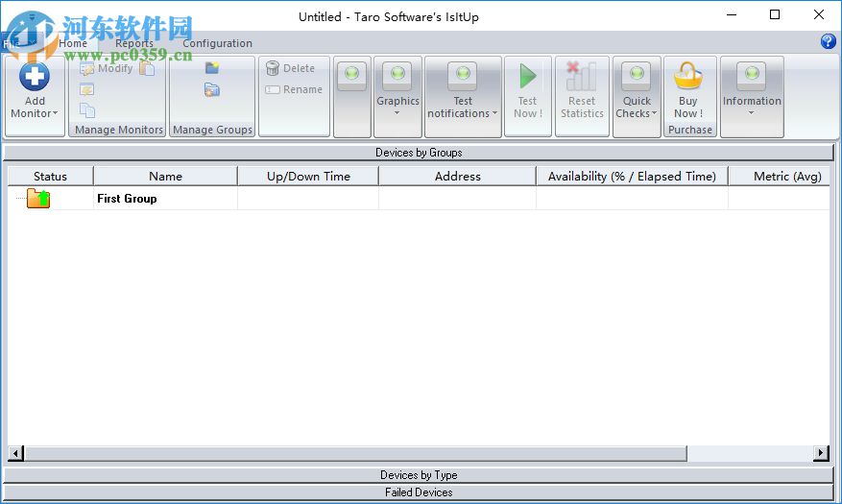This screenshot has width=842, height=504.
Task: Click the green play Test Now icon
Action: [x=528, y=76]
